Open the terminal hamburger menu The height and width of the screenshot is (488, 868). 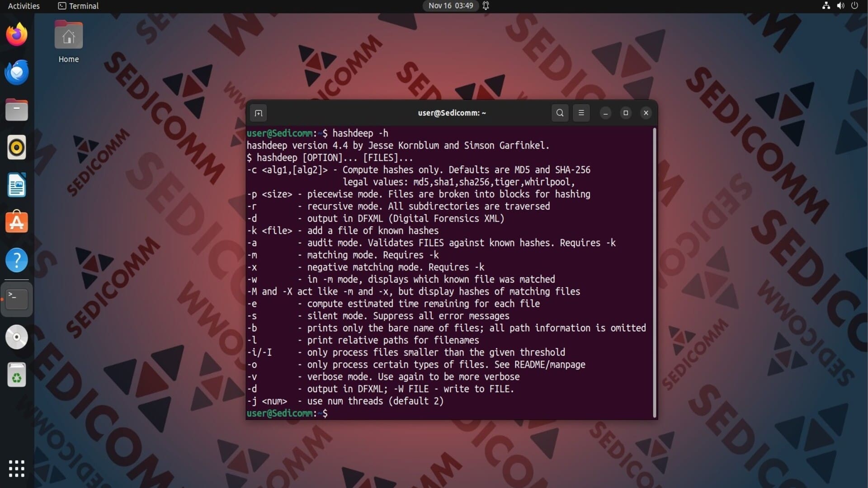[581, 113]
